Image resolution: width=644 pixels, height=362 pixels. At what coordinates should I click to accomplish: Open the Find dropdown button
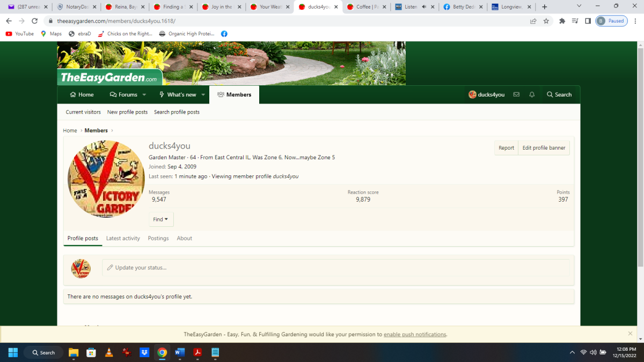(161, 219)
